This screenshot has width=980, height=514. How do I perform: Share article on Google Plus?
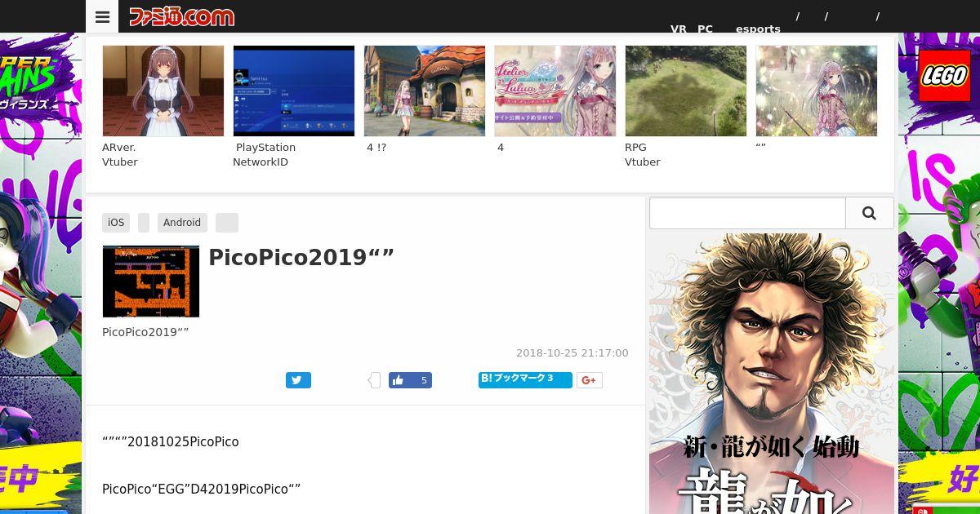590,380
